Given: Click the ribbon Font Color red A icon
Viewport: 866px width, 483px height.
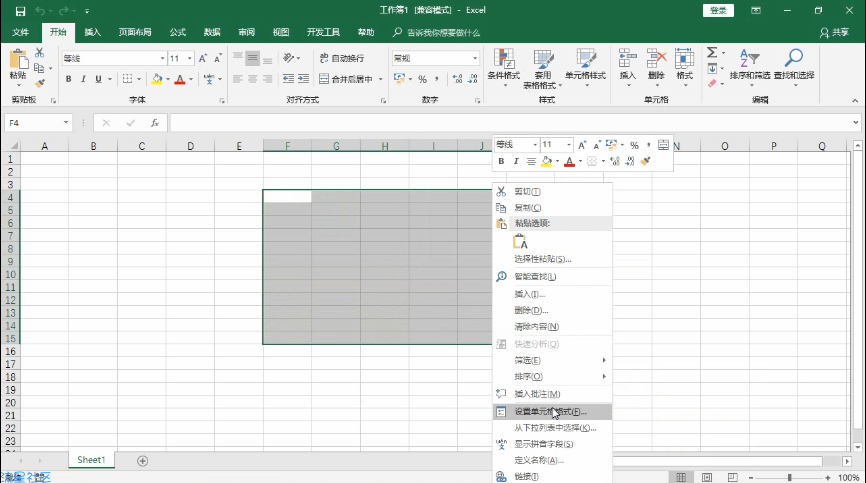Looking at the screenshot, I should (x=179, y=79).
